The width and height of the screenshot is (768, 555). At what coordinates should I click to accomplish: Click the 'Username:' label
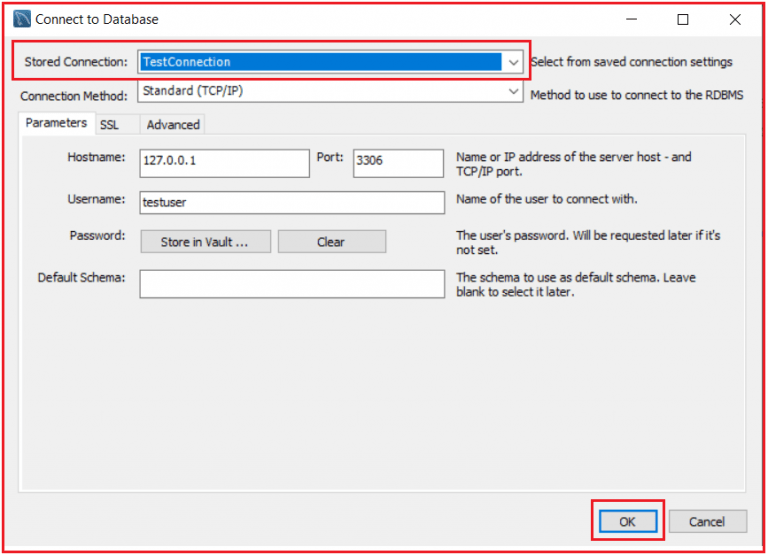96,199
